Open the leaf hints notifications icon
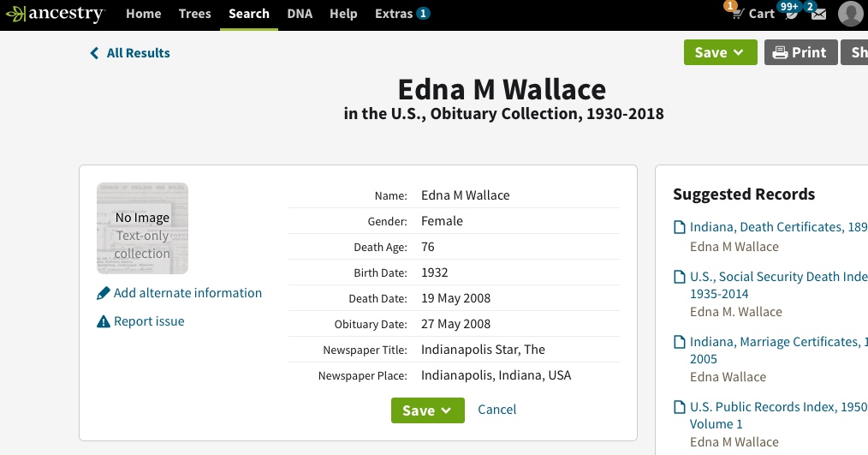Viewport: 868px width, 455px height. 791,15
